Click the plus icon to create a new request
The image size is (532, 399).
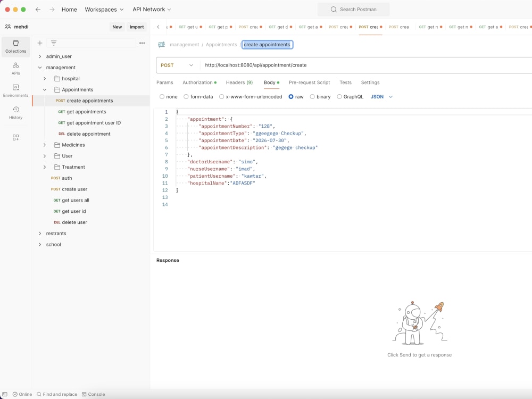(x=40, y=43)
